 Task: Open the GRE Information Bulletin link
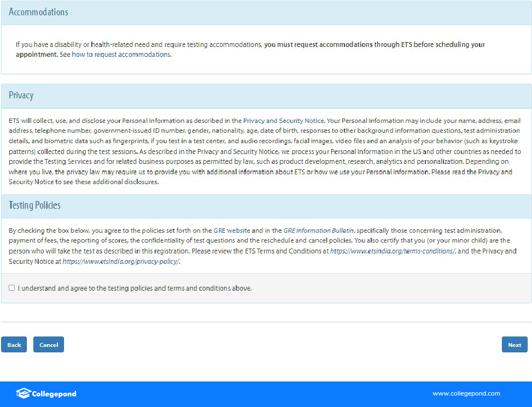point(318,231)
